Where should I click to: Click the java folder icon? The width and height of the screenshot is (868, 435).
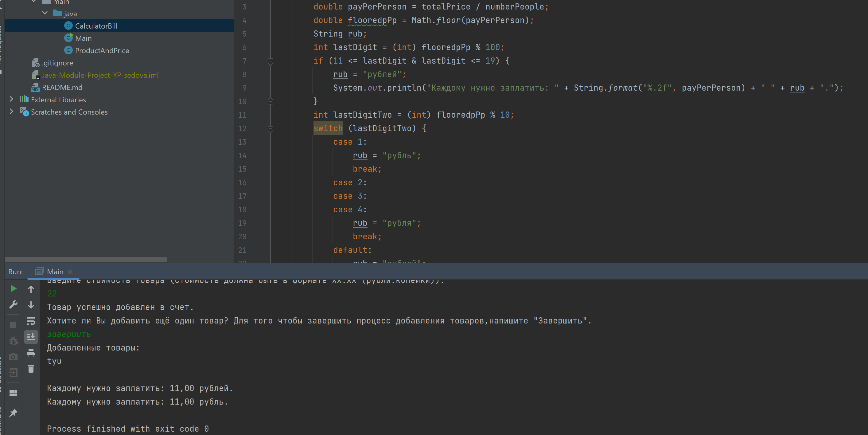pos(57,14)
